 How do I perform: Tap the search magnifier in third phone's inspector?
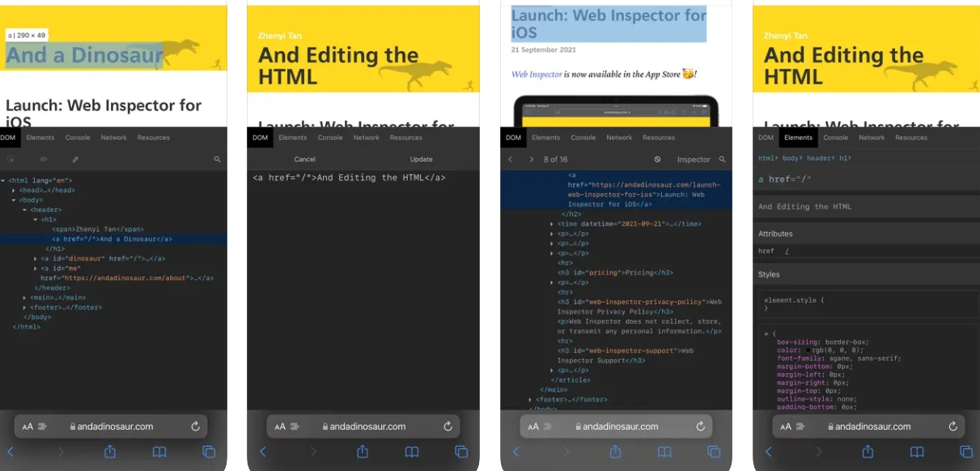tap(722, 159)
